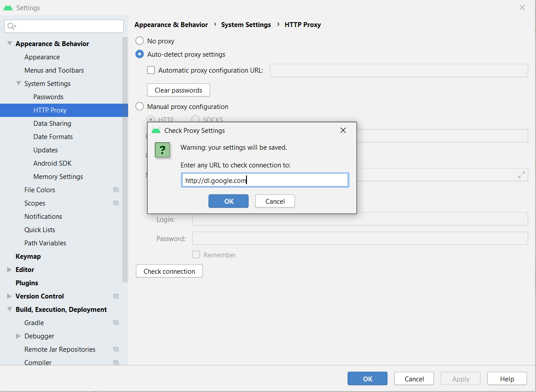Enable Automatic proxy configuration URL checkbox
Image resolution: width=536 pixels, height=392 pixels.
pos(151,70)
